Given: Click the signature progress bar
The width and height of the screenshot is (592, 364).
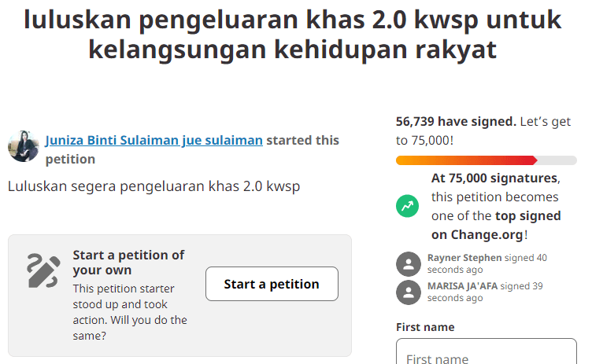Looking at the screenshot, I should click(x=487, y=160).
